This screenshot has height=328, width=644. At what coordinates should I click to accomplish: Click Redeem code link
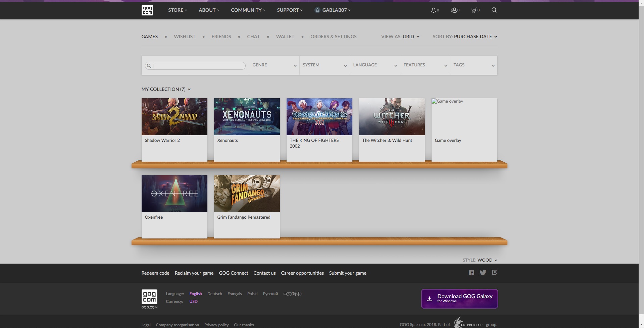pyautogui.click(x=155, y=273)
